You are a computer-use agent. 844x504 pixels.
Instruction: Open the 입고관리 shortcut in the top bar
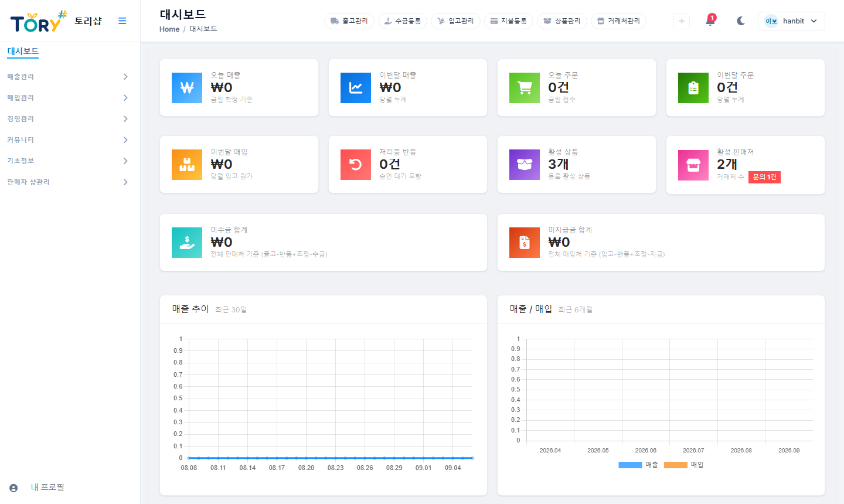click(x=455, y=21)
